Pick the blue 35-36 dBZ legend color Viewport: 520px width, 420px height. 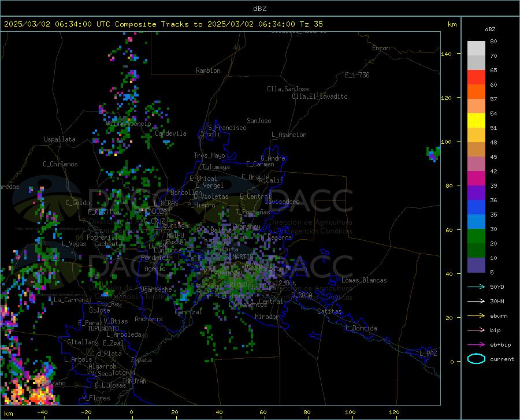point(476,207)
